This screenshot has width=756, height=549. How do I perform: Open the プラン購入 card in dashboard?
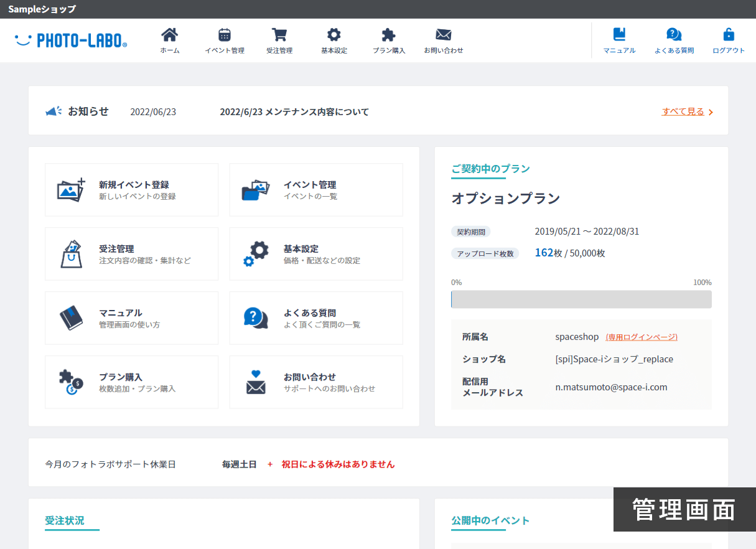(132, 382)
